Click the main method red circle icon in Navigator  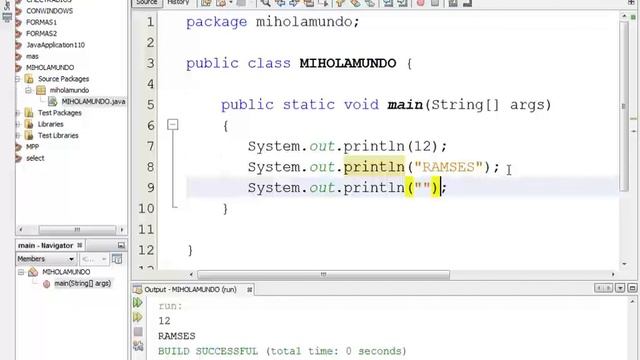point(47,284)
